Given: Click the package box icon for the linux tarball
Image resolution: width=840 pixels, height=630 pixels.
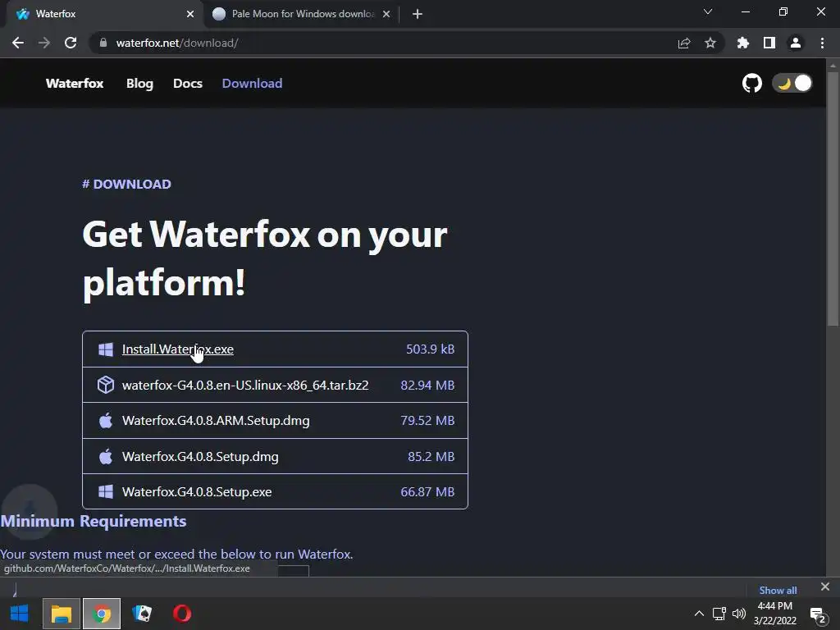Looking at the screenshot, I should (106, 385).
